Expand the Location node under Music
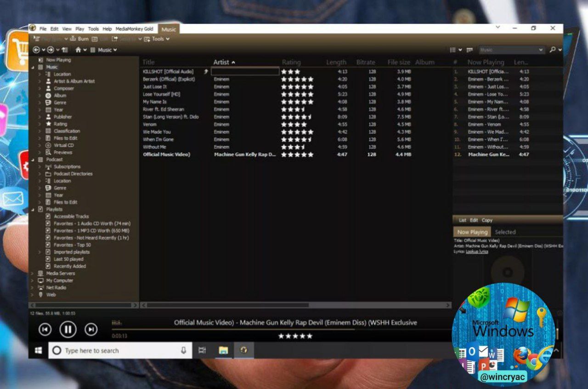The image size is (588, 389). [x=40, y=74]
